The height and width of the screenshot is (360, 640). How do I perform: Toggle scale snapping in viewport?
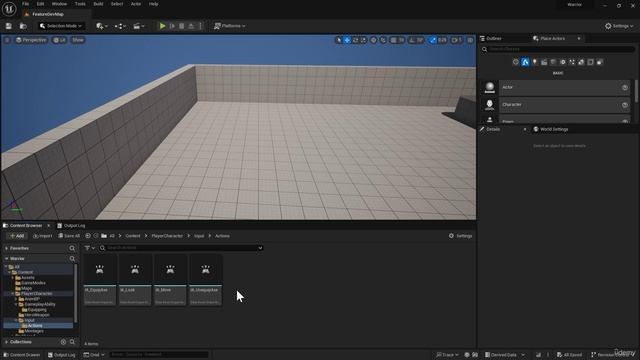(433, 40)
